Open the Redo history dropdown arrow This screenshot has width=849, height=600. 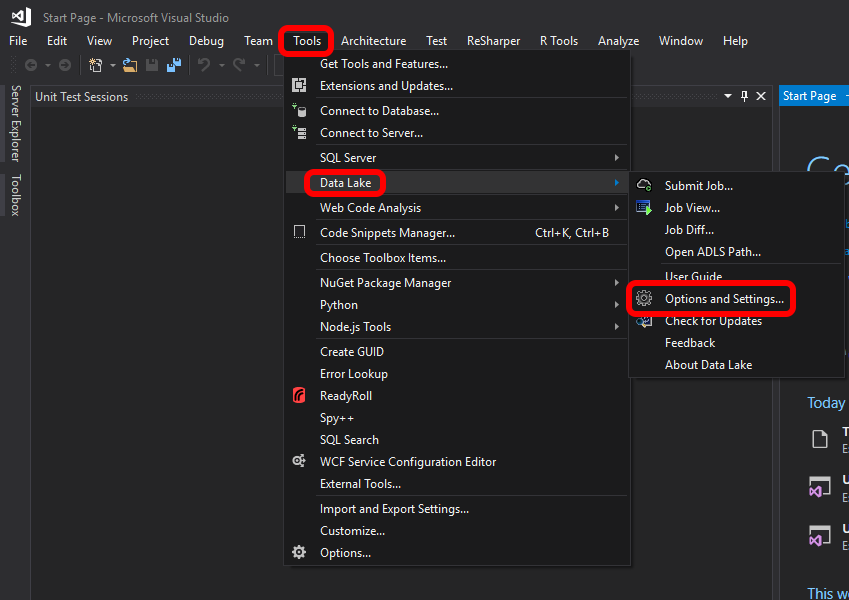point(257,66)
